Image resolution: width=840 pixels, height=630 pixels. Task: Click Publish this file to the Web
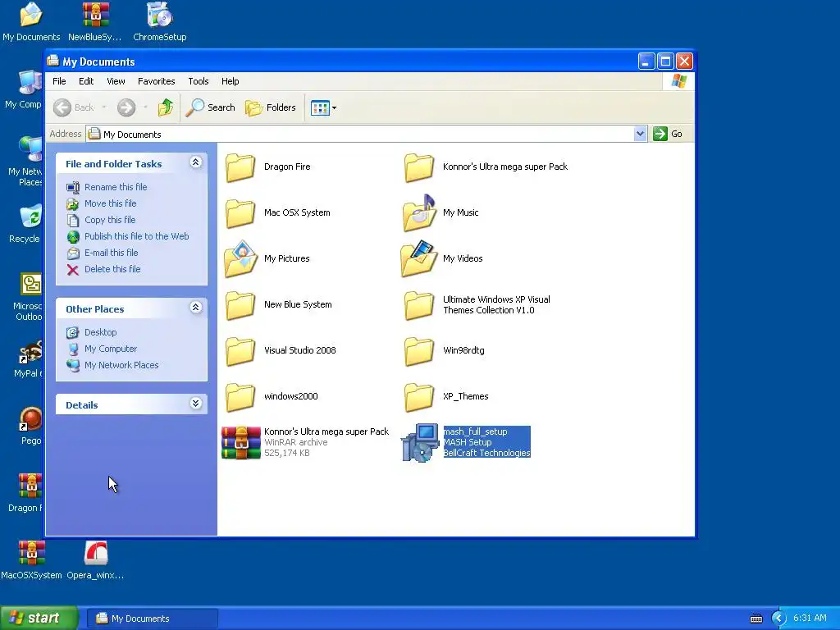[128, 236]
